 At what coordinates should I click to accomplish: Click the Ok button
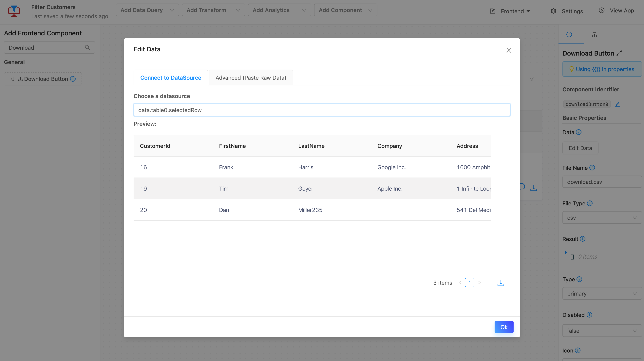pyautogui.click(x=504, y=327)
